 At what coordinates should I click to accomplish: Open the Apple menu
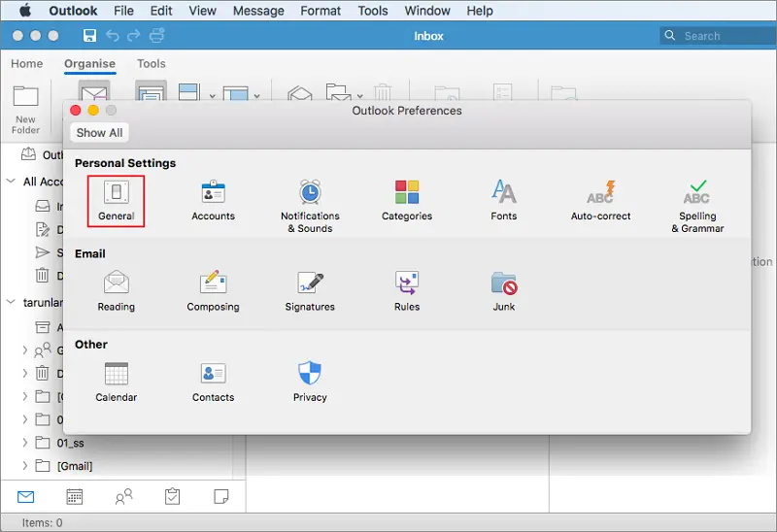click(25, 11)
